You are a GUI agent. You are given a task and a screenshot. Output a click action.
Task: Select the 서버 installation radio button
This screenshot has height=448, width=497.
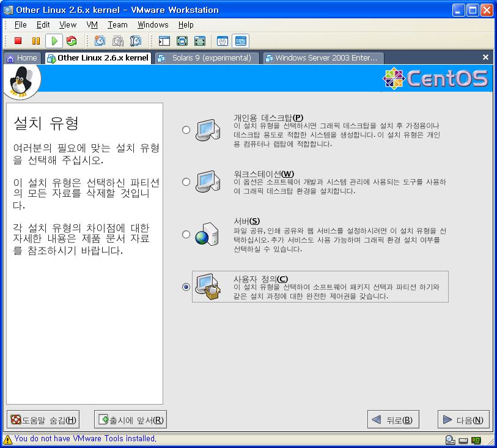[x=186, y=234]
